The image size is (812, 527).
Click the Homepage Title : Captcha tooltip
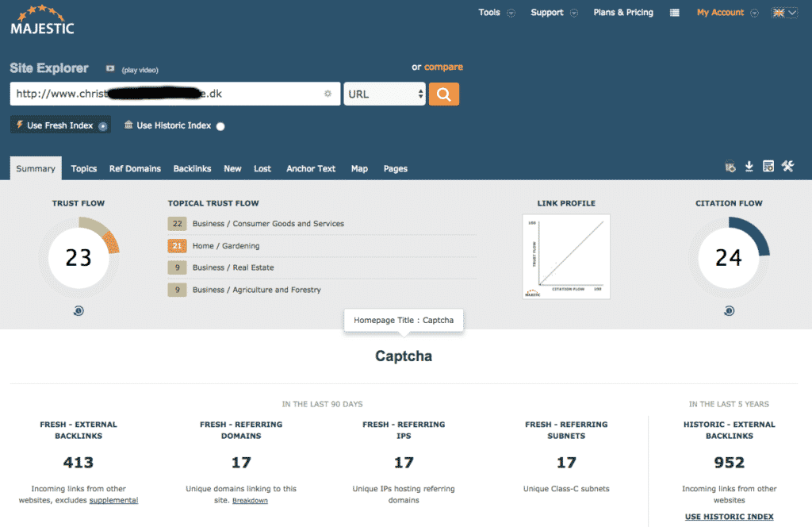point(404,320)
